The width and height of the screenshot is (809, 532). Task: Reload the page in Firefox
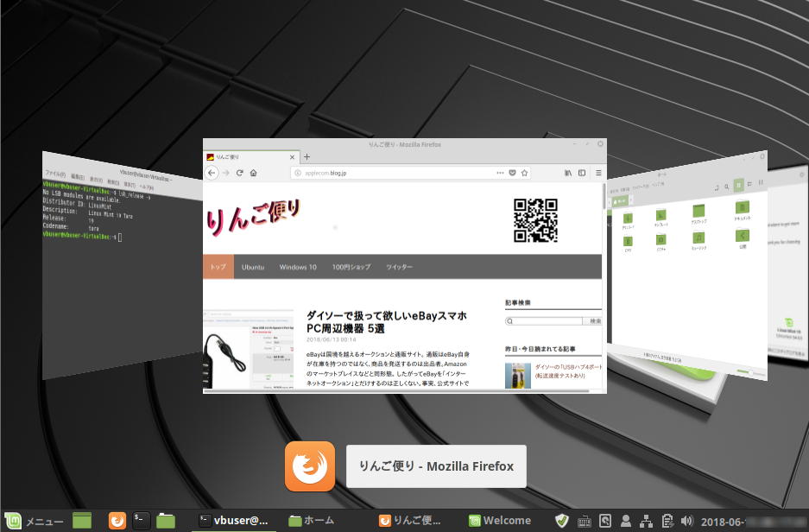(x=239, y=173)
